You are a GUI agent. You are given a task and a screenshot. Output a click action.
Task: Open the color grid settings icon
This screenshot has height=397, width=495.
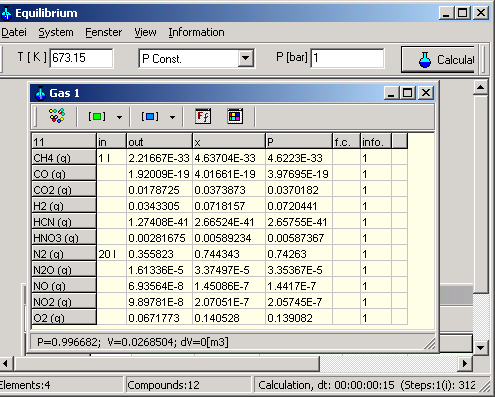tap(235, 116)
